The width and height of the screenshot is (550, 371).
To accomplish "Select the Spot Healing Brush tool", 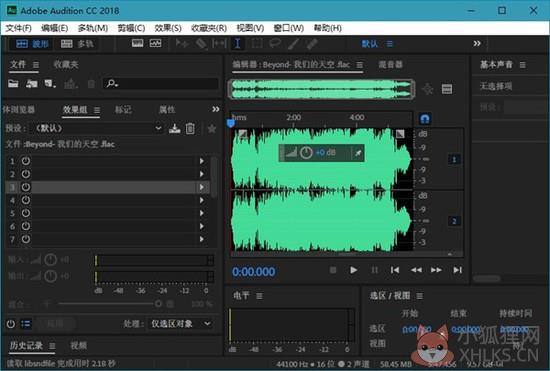I will coord(311,43).
